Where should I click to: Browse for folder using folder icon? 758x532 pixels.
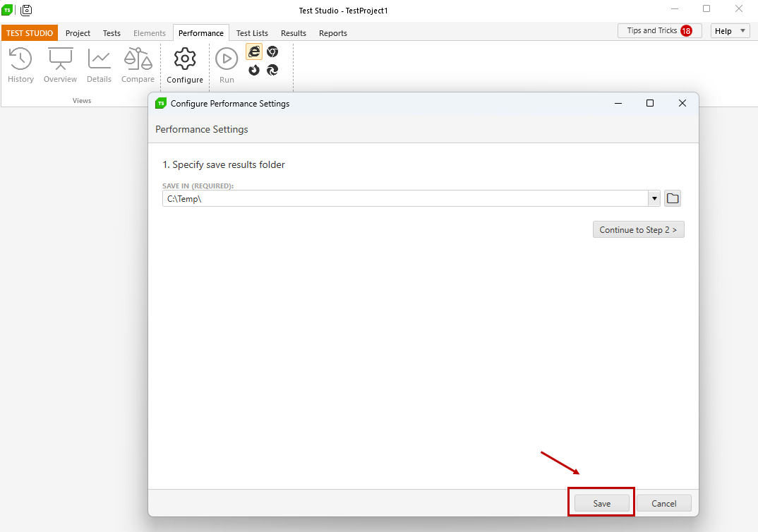click(x=673, y=199)
